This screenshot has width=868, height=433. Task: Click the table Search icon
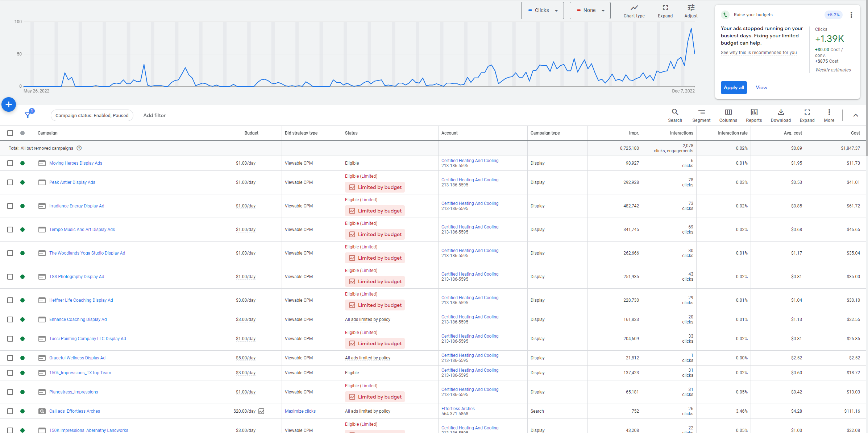coord(675,112)
